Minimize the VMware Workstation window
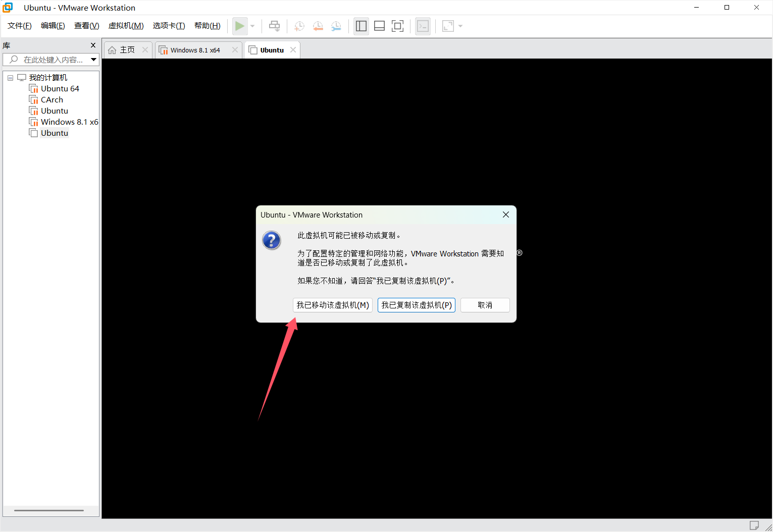Image resolution: width=773 pixels, height=532 pixels. [697, 8]
